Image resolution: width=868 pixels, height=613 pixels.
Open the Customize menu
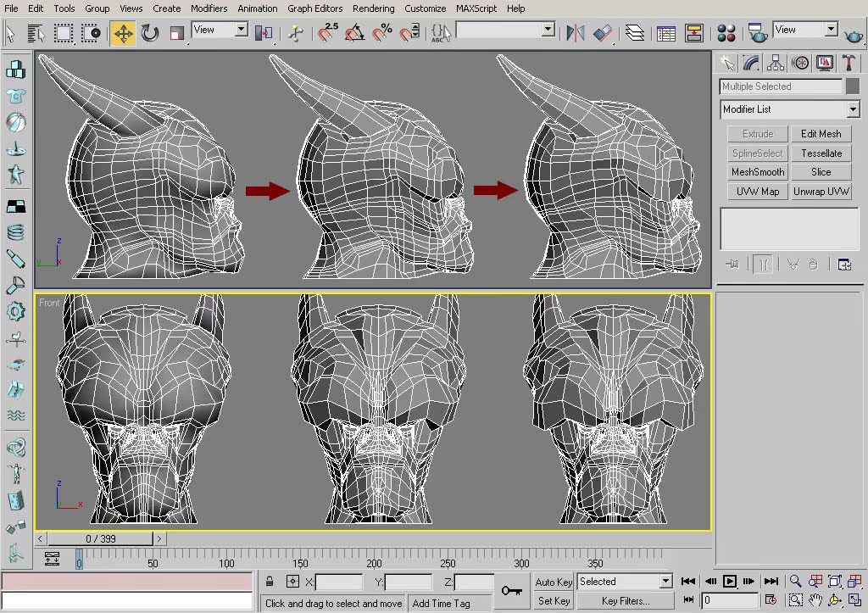coord(426,8)
